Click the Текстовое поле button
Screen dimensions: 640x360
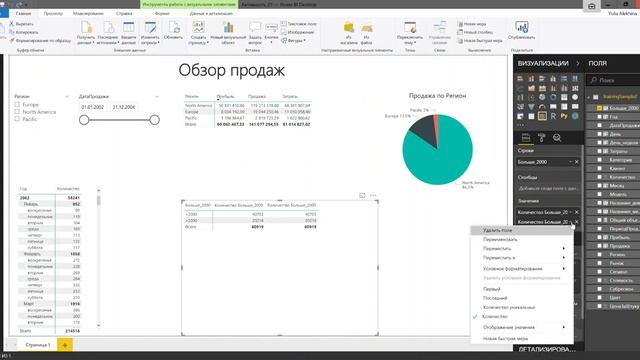[x=298, y=24]
